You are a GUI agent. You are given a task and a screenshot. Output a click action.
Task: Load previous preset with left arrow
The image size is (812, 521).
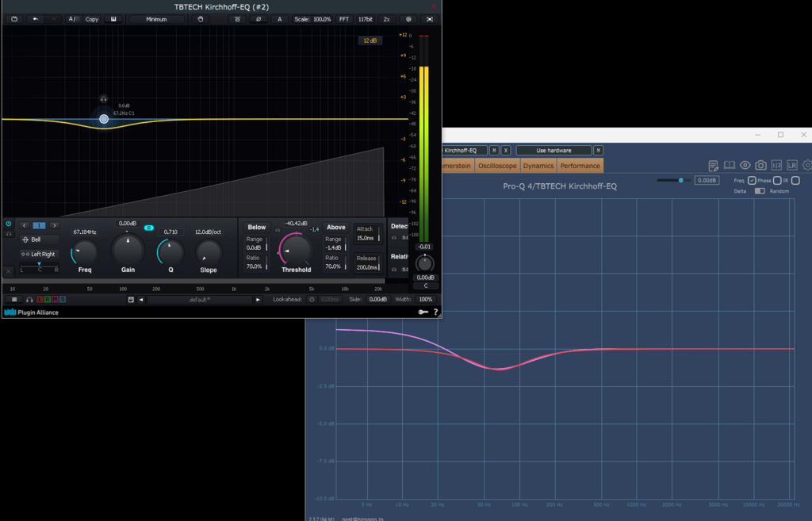pos(141,299)
